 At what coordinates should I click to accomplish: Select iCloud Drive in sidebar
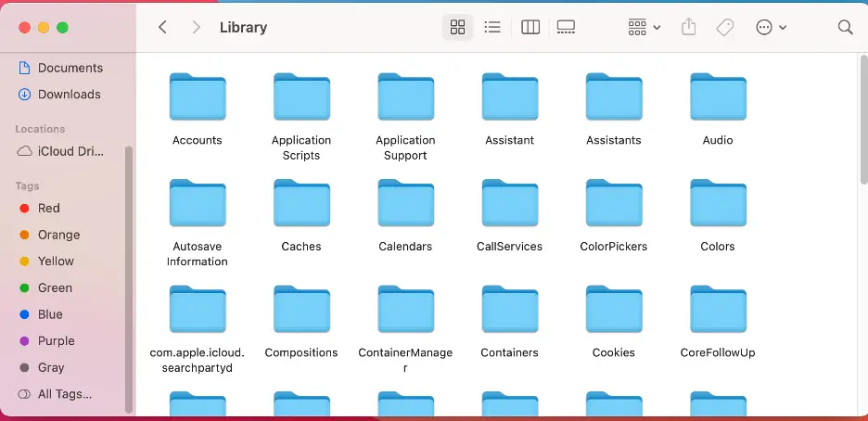click(x=61, y=151)
